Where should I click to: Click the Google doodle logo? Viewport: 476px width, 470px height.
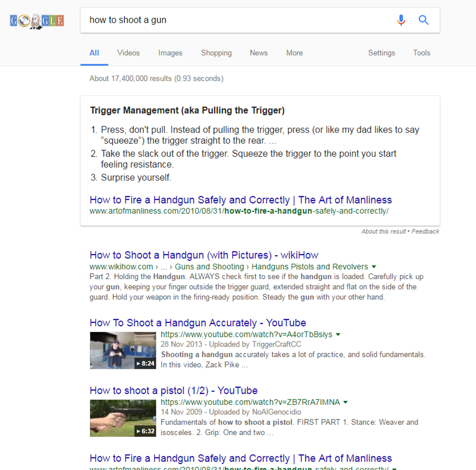[x=37, y=20]
